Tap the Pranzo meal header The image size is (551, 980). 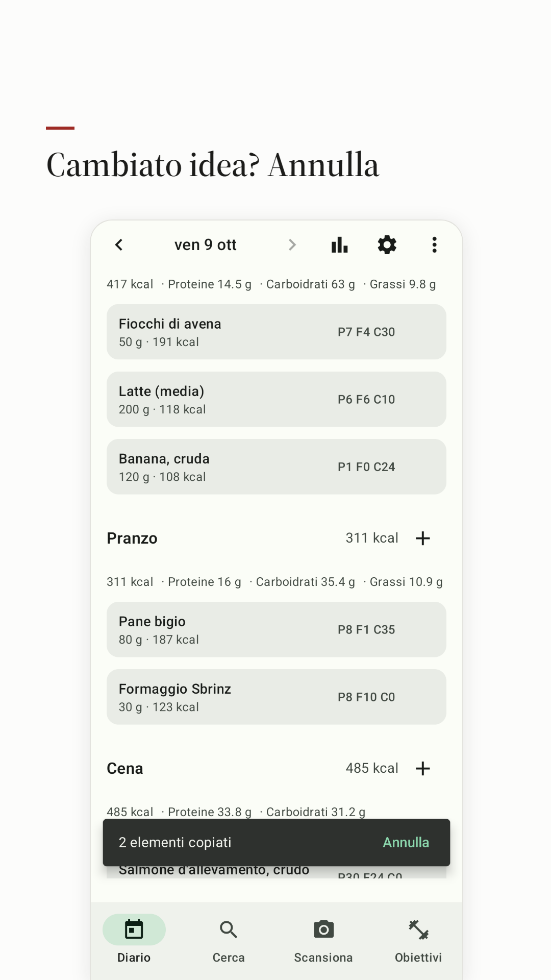point(132,538)
